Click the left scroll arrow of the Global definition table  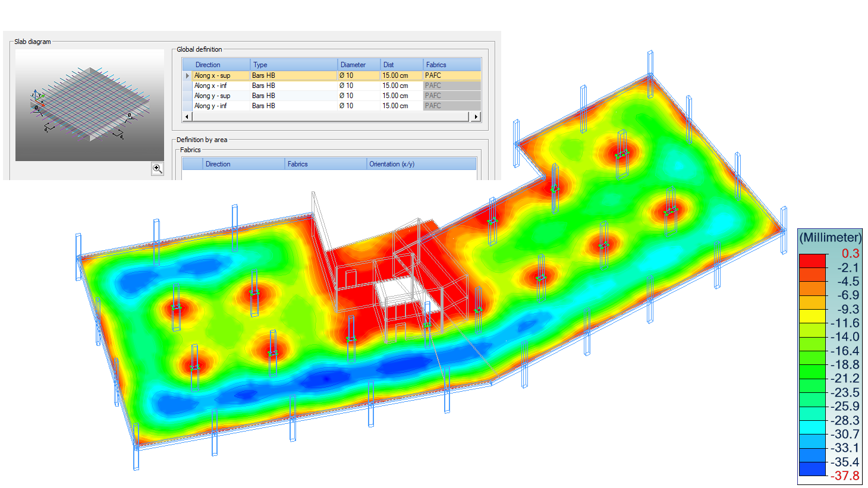click(187, 117)
